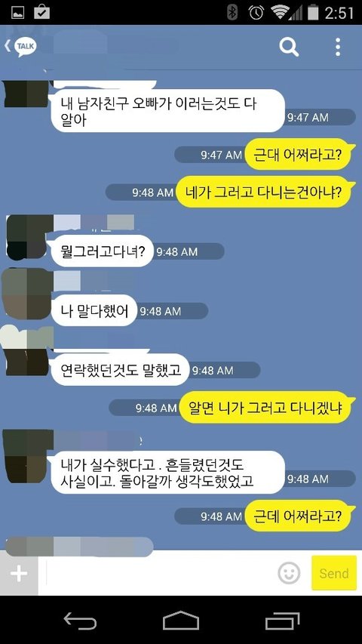Open the three-dot overflow menu
Image resolution: width=362 pixels, height=644 pixels.
[337, 47]
